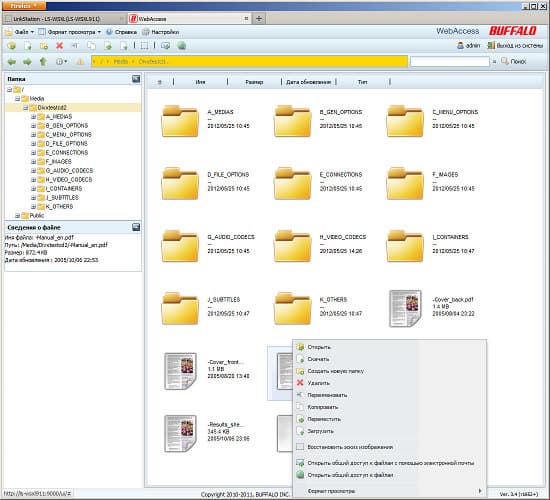
Task: Click the red X Delete toolbar icon
Action: pyautogui.click(x=60, y=46)
